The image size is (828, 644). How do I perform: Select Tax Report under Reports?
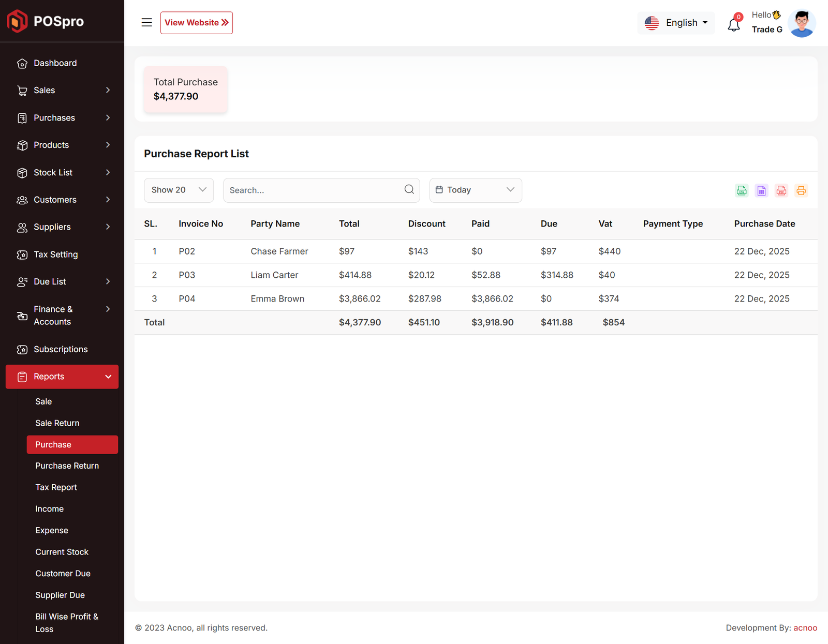coord(56,487)
